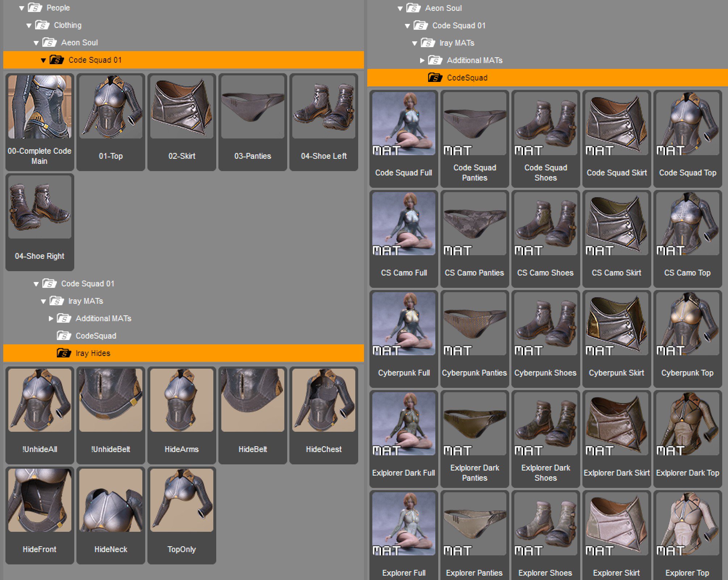Apply Code Squad Panties material

[x=475, y=138]
